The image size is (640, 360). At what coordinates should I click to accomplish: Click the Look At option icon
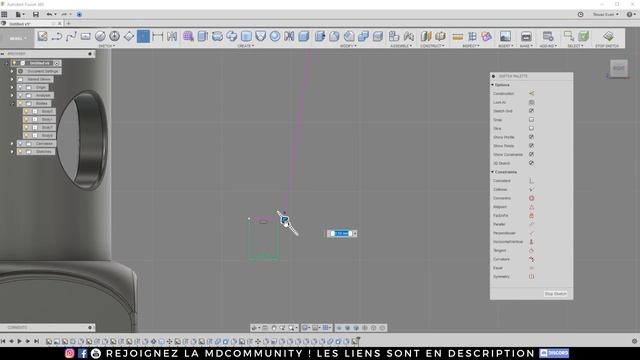(531, 102)
